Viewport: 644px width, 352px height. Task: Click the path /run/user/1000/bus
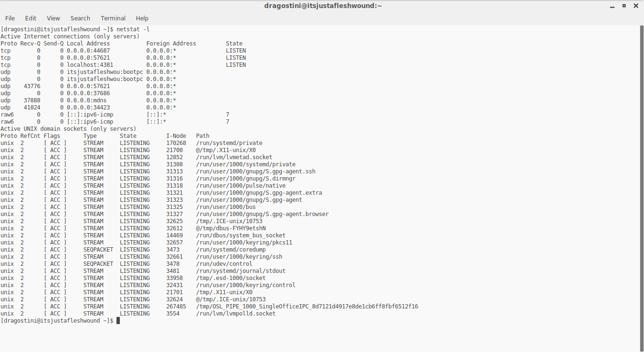click(x=226, y=207)
